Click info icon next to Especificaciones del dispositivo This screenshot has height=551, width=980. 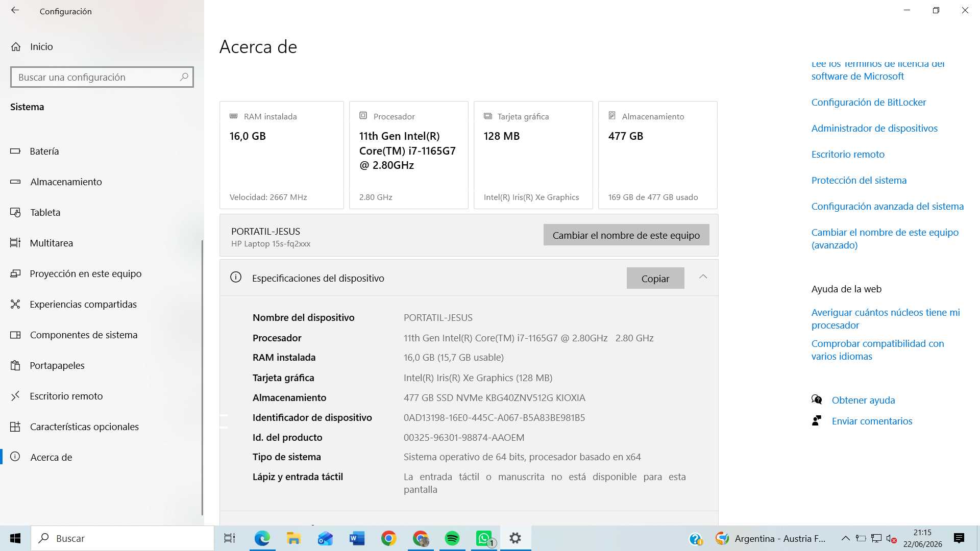click(236, 277)
